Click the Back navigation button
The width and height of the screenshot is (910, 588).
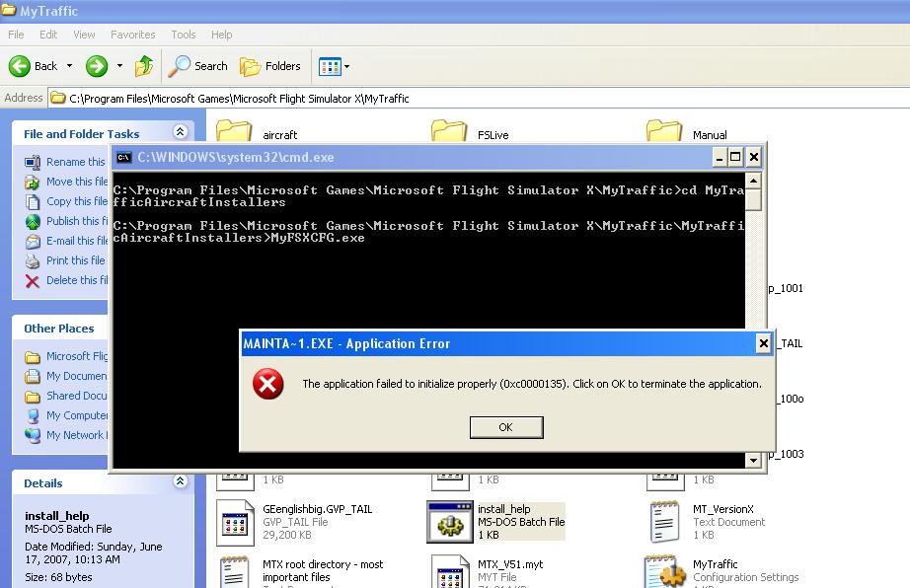click(x=34, y=66)
